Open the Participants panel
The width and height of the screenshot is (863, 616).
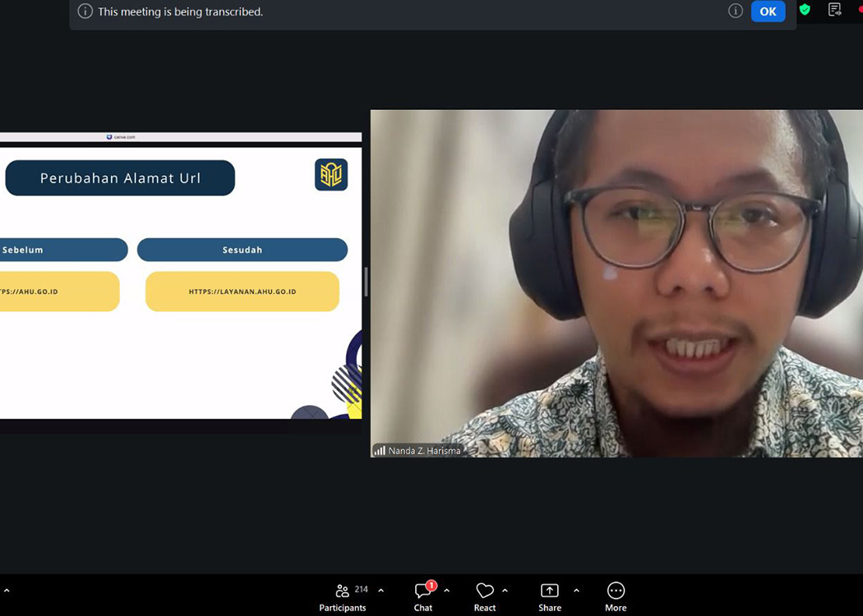point(343,596)
